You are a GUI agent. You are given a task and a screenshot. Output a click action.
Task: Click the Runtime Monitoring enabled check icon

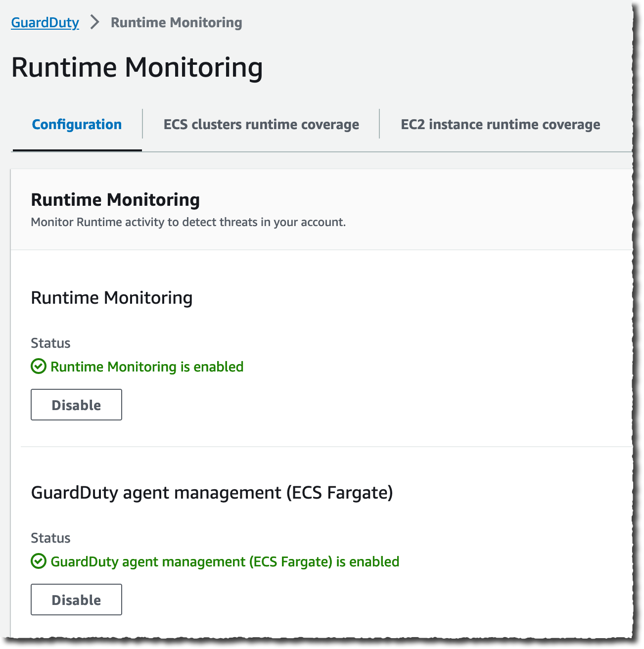point(39,367)
